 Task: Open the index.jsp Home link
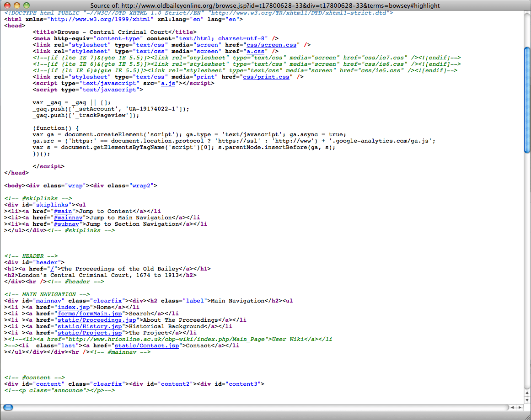(x=74, y=307)
